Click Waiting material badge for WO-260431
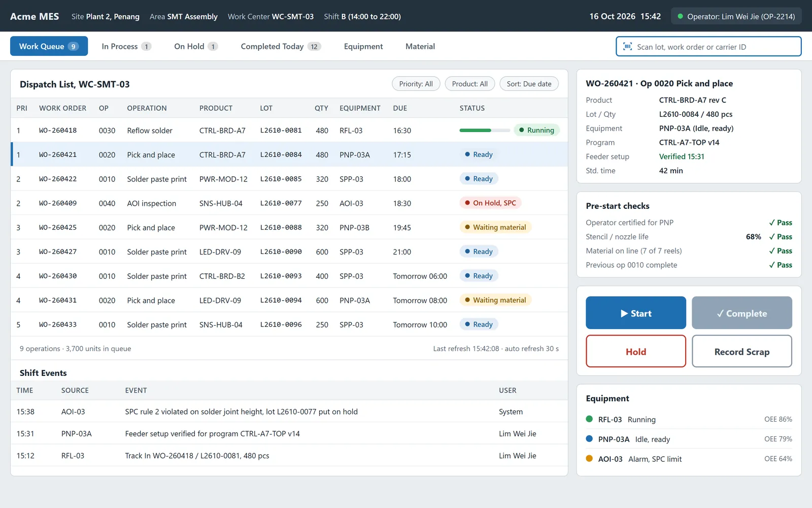 [495, 300]
